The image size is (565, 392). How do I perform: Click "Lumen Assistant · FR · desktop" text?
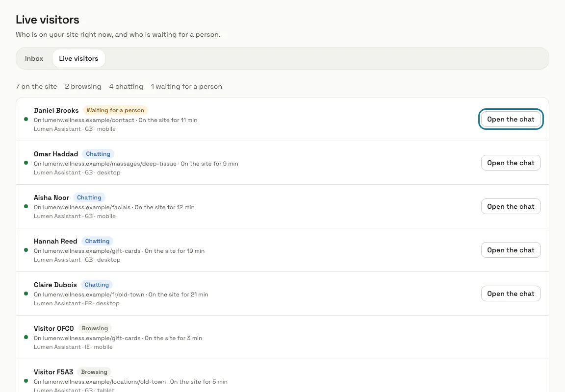77,303
